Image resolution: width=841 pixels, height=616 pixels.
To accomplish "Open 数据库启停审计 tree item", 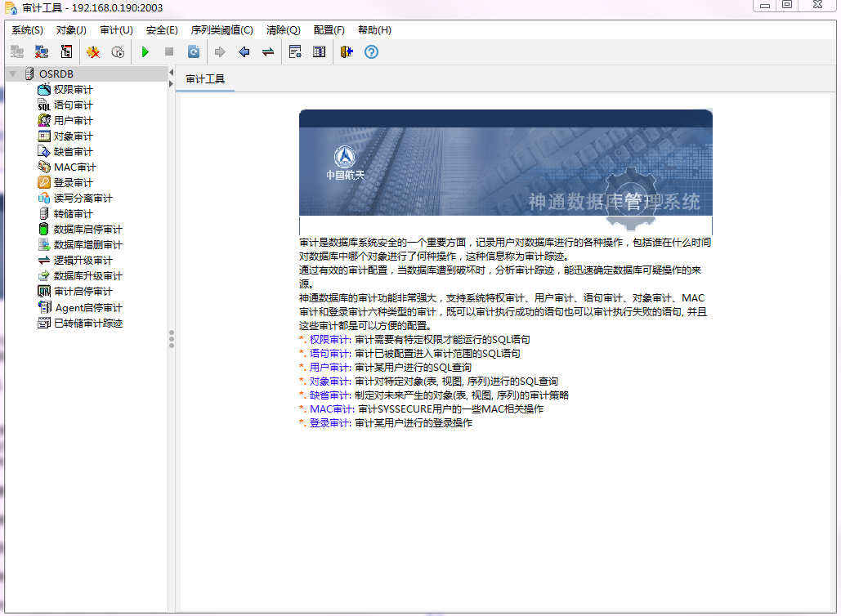I will [87, 230].
